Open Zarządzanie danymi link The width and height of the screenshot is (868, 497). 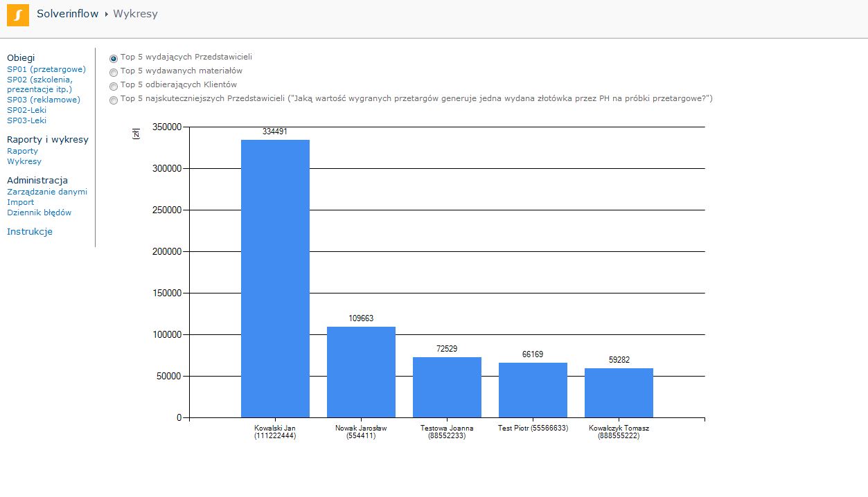[47, 192]
